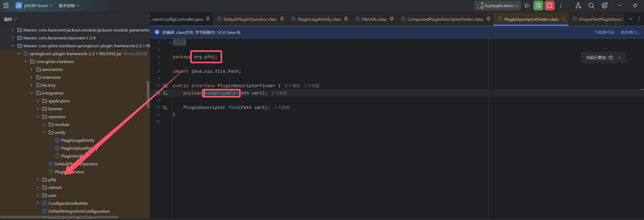Expand the annotation folder
The image size is (644, 220).
tap(32, 69)
